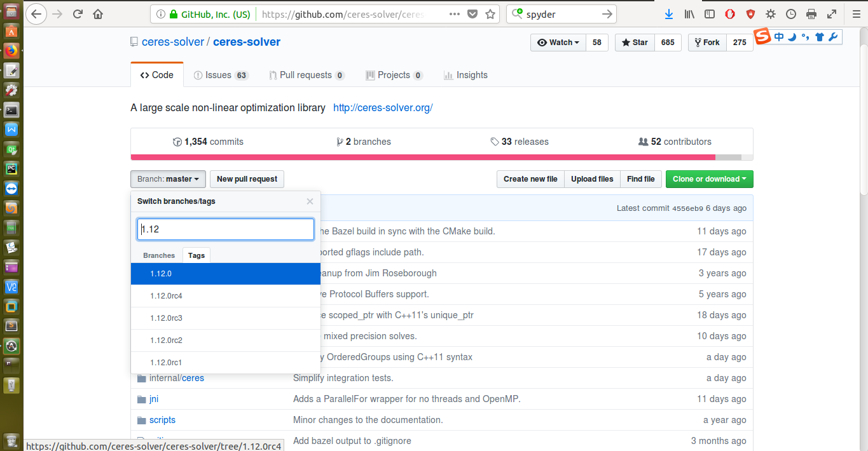
Task: Close the Switch branches/tags popup
Action: coord(310,201)
